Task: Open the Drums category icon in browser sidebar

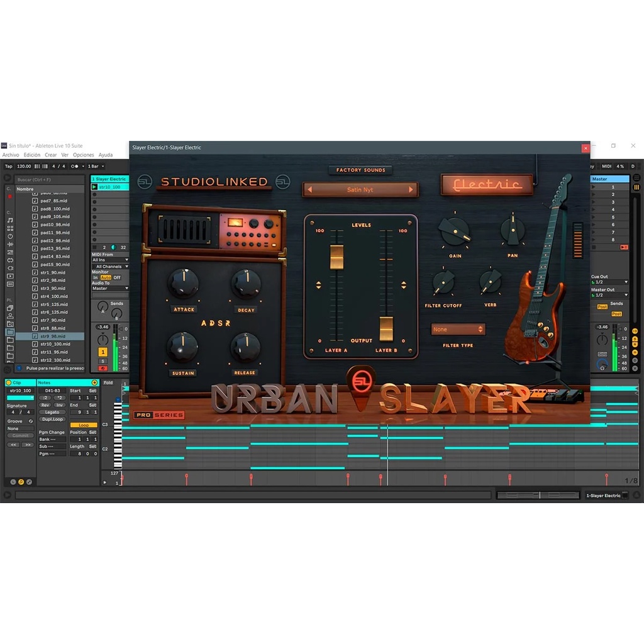Action: click(x=10, y=228)
